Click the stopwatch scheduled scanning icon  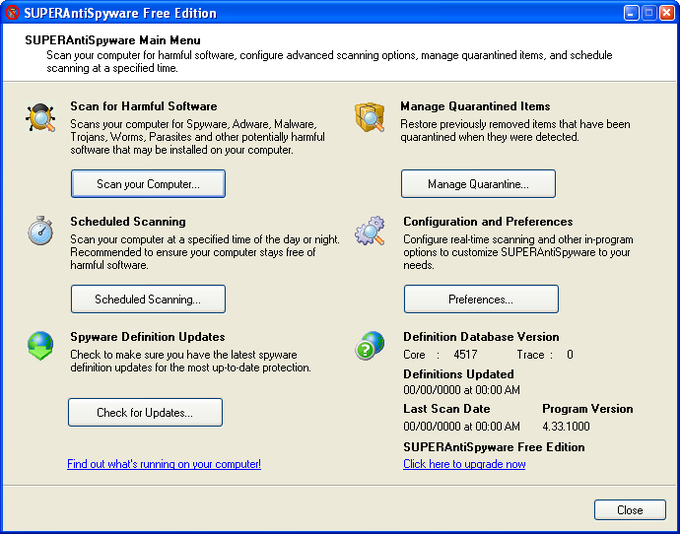(40, 230)
